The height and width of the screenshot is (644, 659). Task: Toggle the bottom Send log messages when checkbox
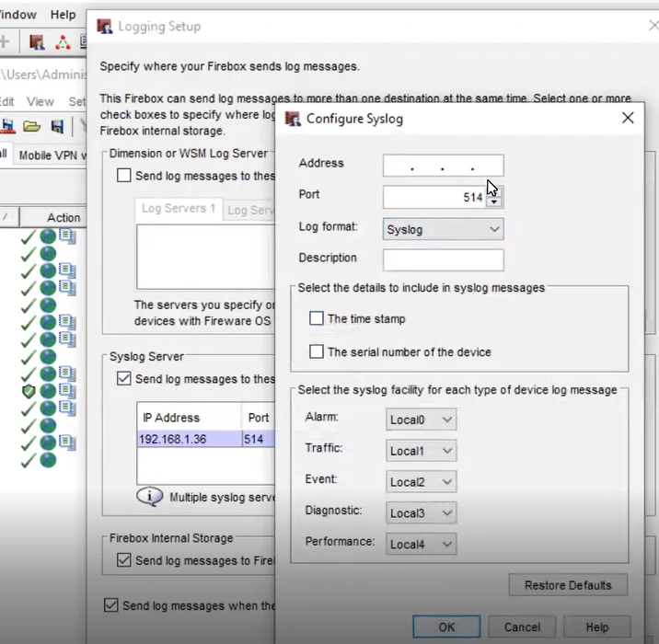click(x=111, y=605)
